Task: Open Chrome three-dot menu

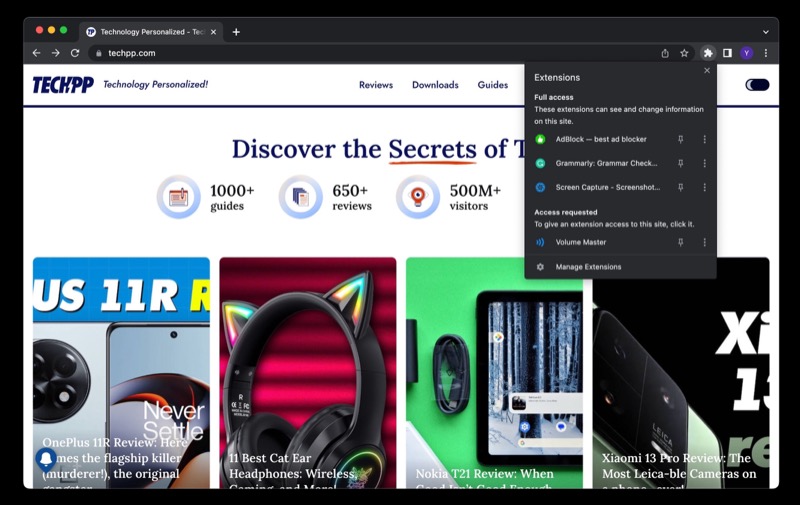Action: pyautogui.click(x=766, y=53)
